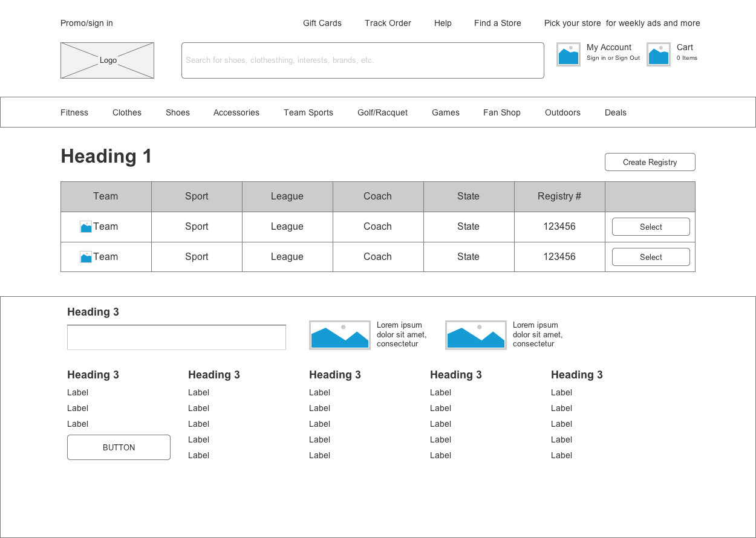Open Track Order link
Viewport: 756px width, 538px height.
pos(388,23)
